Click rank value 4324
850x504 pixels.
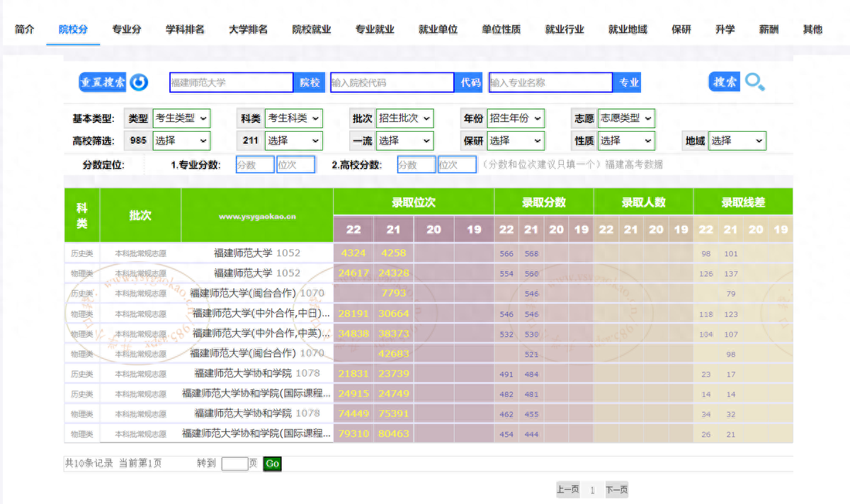pyautogui.click(x=353, y=253)
